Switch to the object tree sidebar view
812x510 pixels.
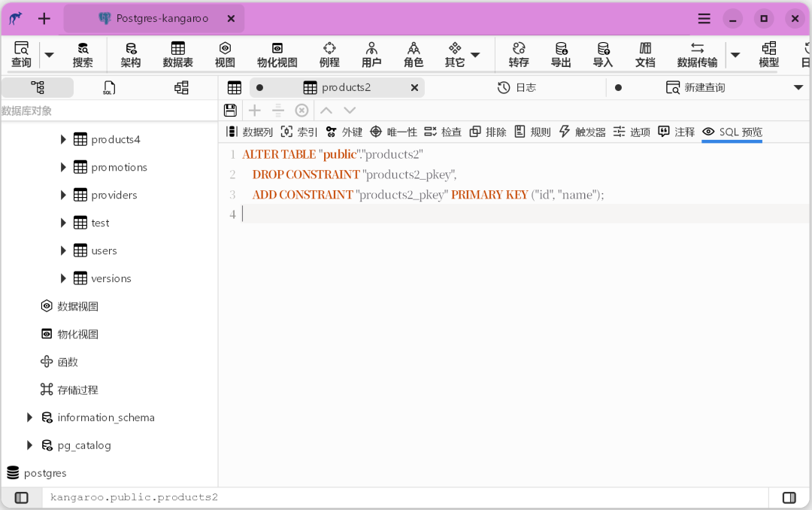38,87
